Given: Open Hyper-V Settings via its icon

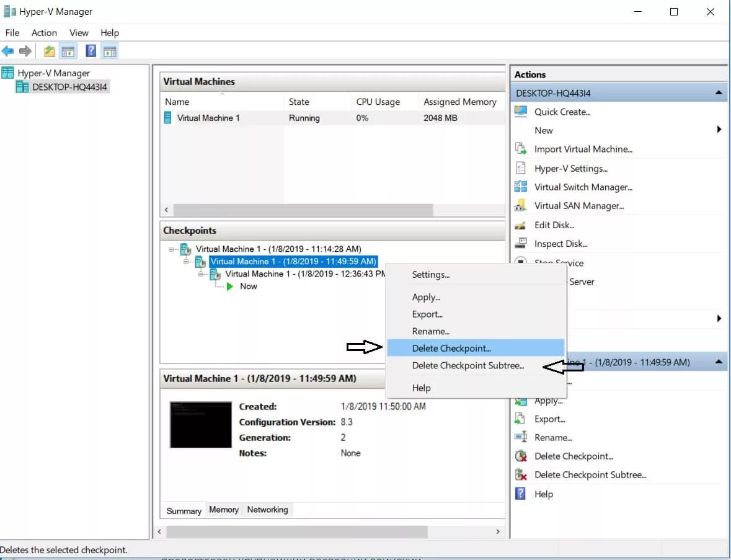Looking at the screenshot, I should pyautogui.click(x=521, y=168).
